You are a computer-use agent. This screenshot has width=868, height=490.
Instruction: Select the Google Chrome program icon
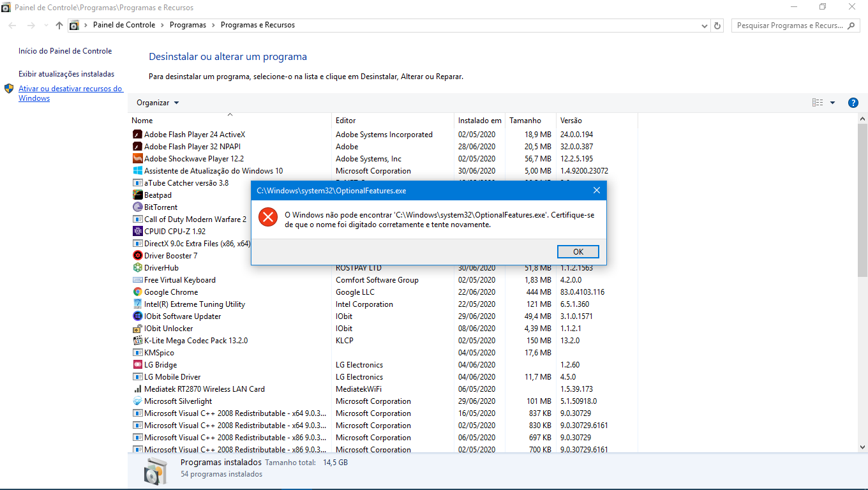click(137, 292)
